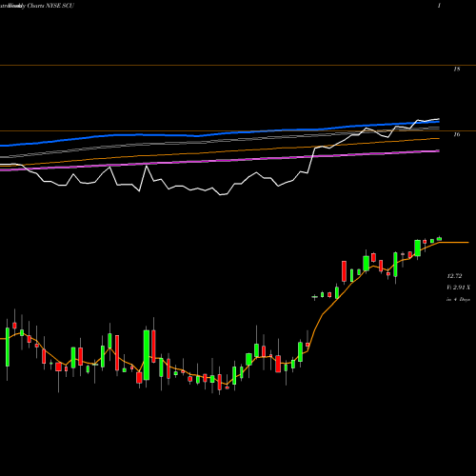Click the '16' price axis label
Viewport: 476px width, 476px height.
point(456,134)
